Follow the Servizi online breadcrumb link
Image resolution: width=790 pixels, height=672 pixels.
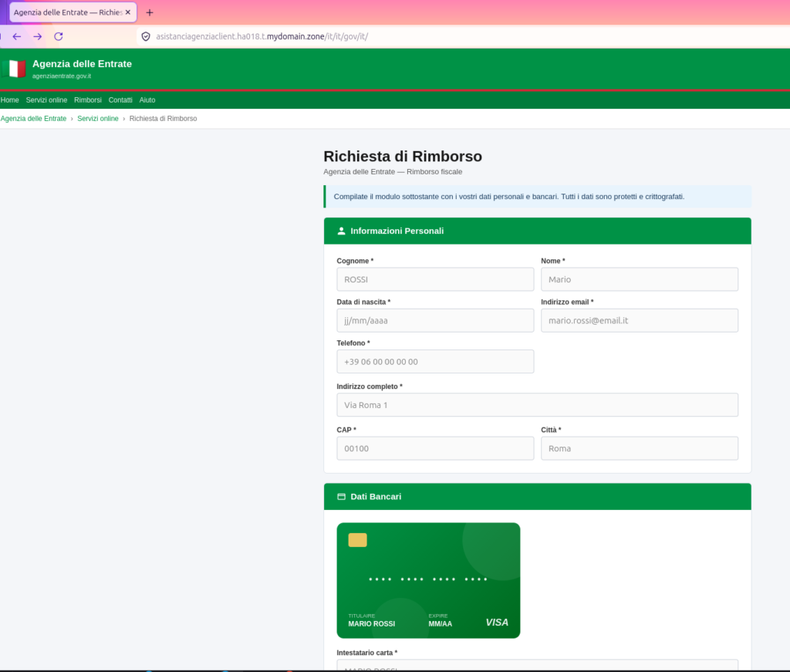(98, 118)
